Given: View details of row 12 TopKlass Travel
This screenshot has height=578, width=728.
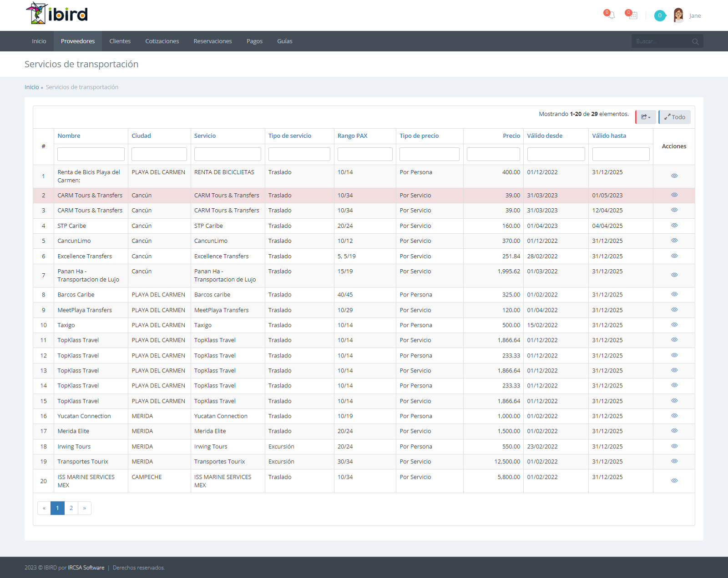Looking at the screenshot, I should [674, 355].
